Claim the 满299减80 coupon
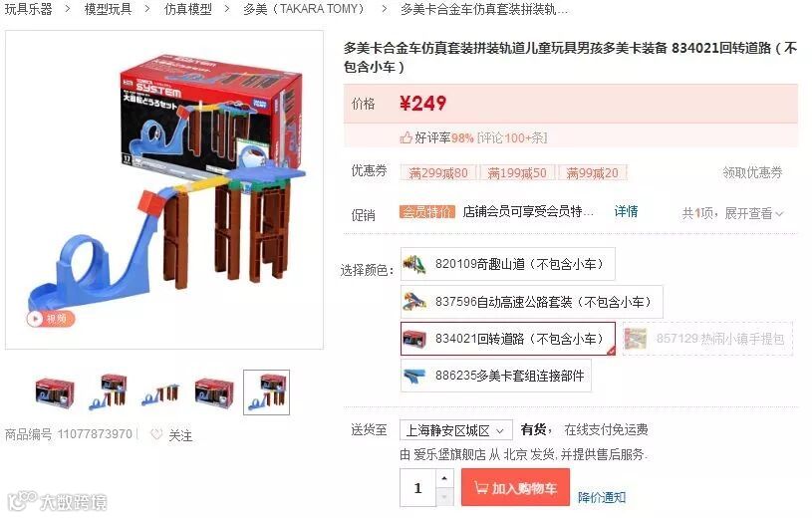Screen dimensions: 812x518 click(x=437, y=172)
